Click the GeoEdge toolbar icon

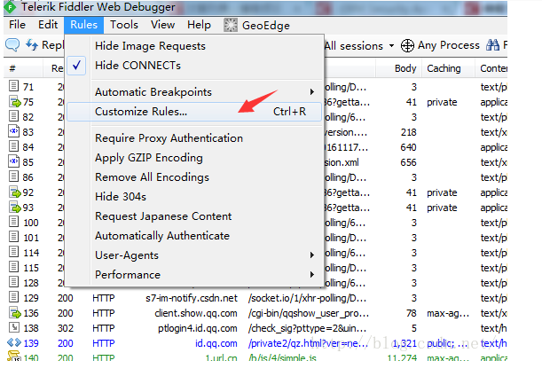231,25
